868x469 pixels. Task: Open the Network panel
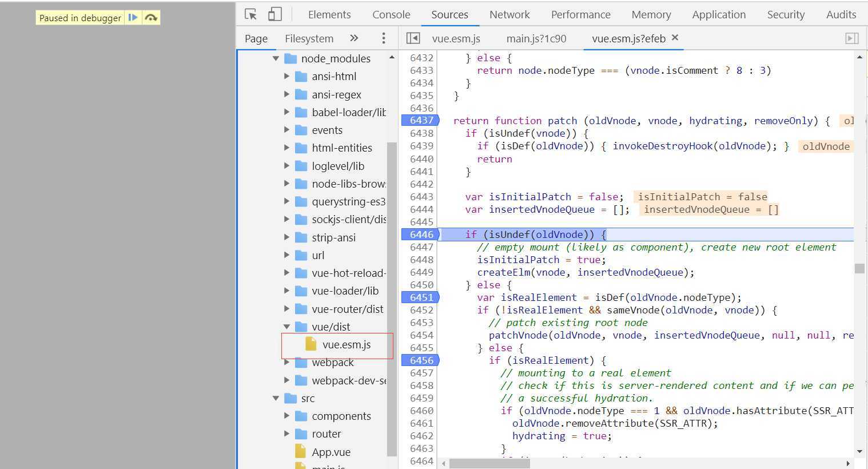click(x=509, y=14)
